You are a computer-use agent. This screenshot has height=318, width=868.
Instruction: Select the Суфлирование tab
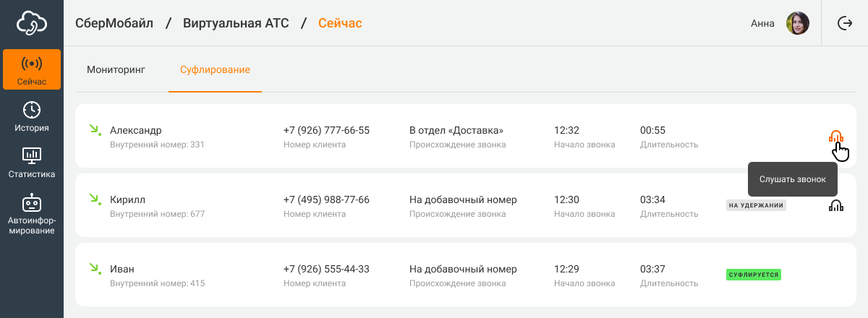tap(215, 69)
